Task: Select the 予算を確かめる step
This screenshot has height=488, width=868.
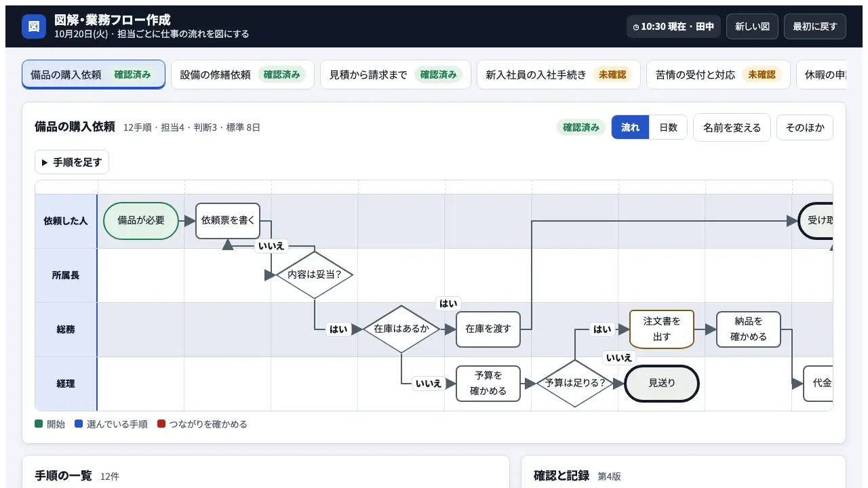Action: tap(488, 384)
